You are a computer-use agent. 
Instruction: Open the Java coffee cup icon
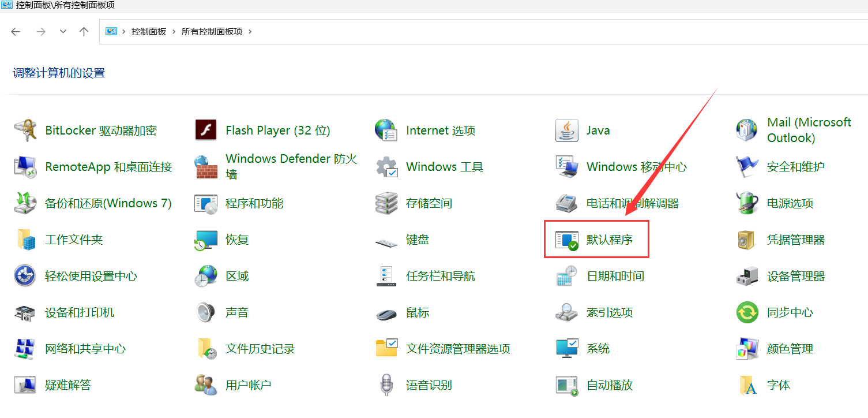click(x=566, y=130)
